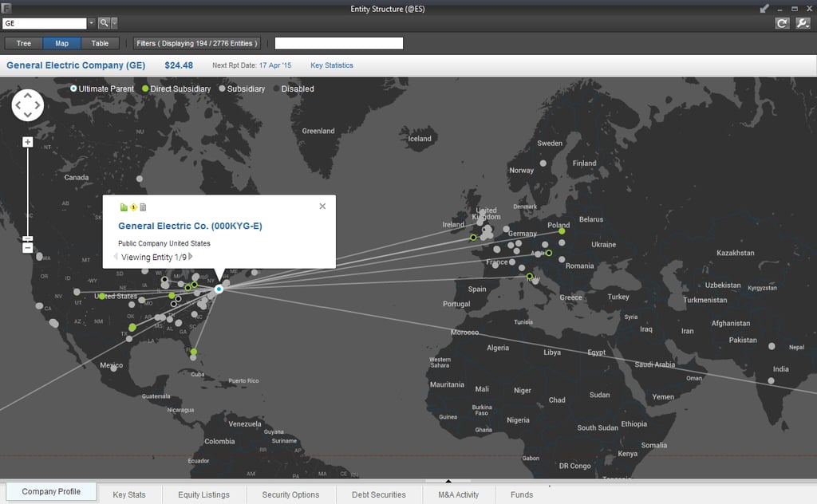Open the Security Options tab
817x504 pixels.
pyautogui.click(x=290, y=494)
